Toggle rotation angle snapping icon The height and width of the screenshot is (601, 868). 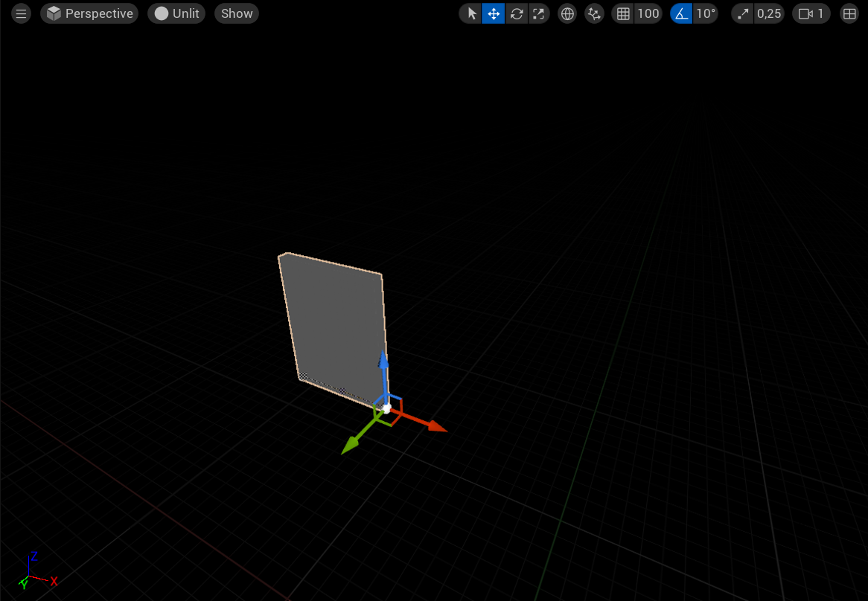(x=681, y=13)
